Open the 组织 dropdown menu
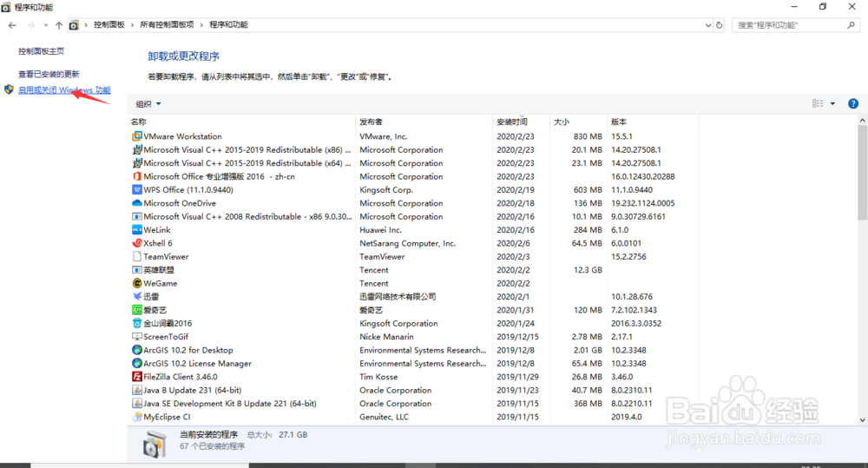868x468 pixels. 148,103
